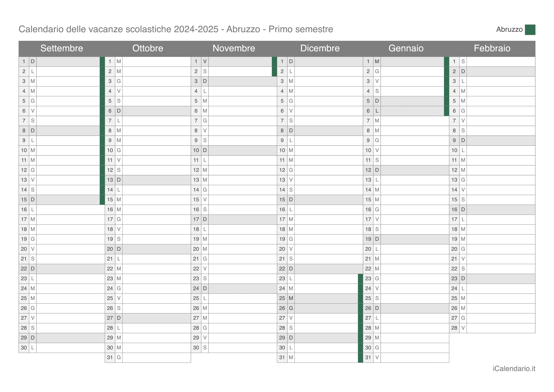Click day 2 number in Febbraio

click(454, 72)
